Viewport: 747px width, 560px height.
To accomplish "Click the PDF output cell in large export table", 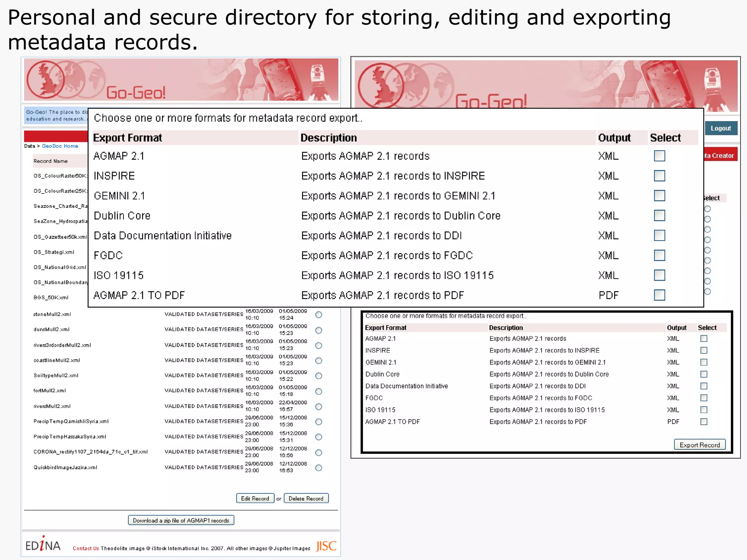I will (609, 295).
